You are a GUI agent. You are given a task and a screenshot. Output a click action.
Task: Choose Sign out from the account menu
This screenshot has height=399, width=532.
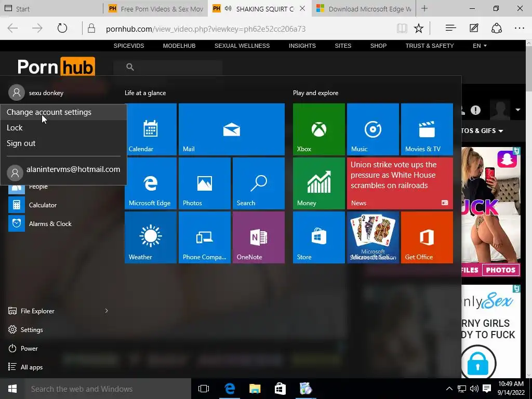coord(63,143)
